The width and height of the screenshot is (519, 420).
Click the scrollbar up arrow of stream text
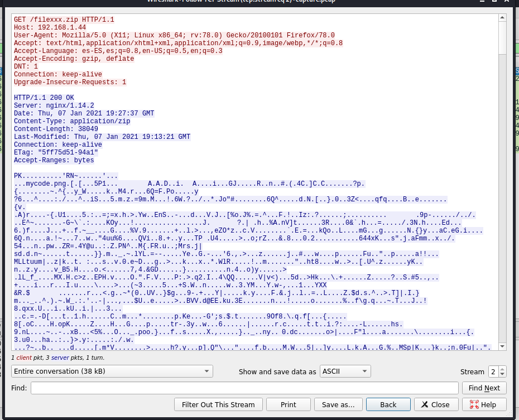[x=502, y=17]
